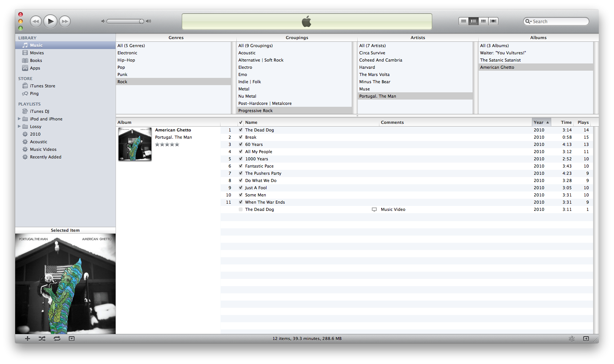Screen dimensions: 614x364
Task: Select The Mars Volta artist
Action: [x=415, y=74]
